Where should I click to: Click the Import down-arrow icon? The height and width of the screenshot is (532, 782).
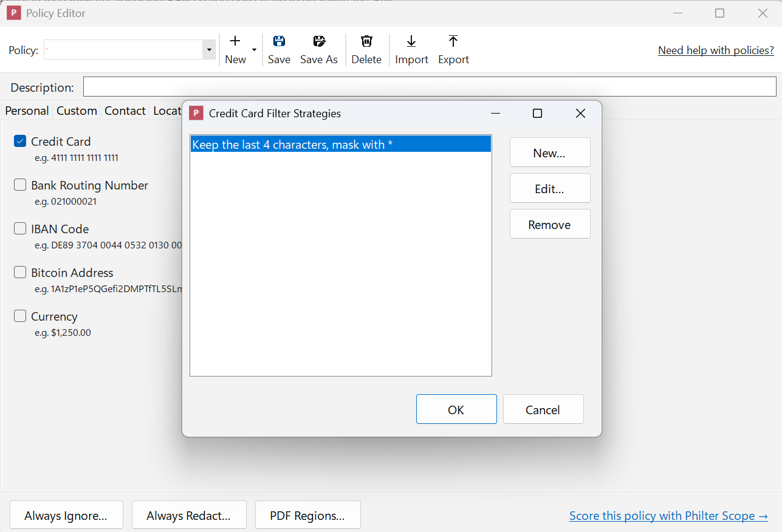coord(411,41)
